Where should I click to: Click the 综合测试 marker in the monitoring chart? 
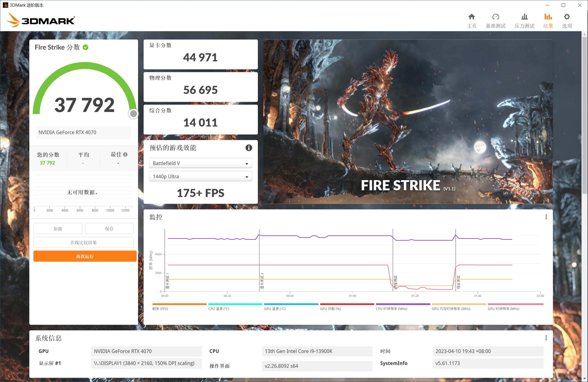pos(458,282)
